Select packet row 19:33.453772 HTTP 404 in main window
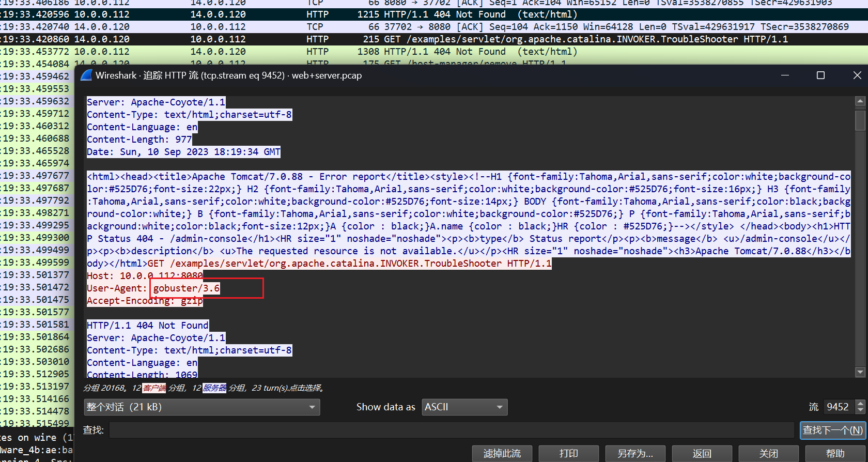868x462 pixels. (434, 52)
